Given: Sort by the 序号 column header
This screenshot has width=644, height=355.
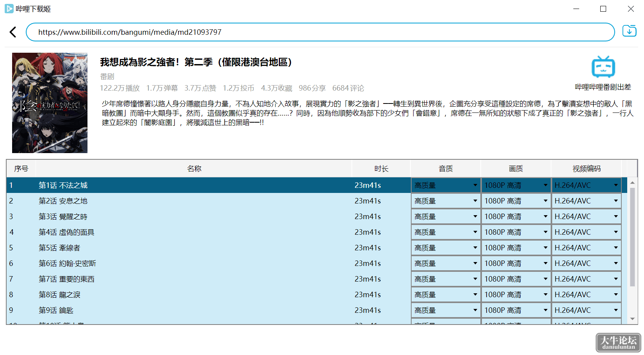Looking at the screenshot, I should pyautogui.click(x=21, y=169).
